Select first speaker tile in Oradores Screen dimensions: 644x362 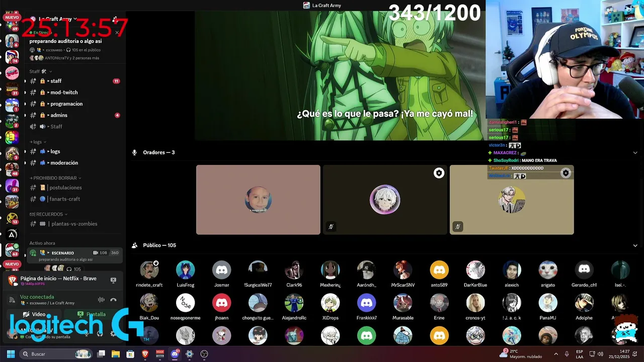point(258,200)
